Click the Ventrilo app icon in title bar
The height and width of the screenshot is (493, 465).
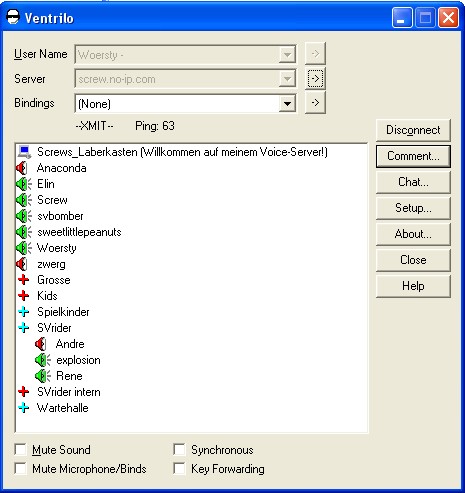[x=13, y=17]
